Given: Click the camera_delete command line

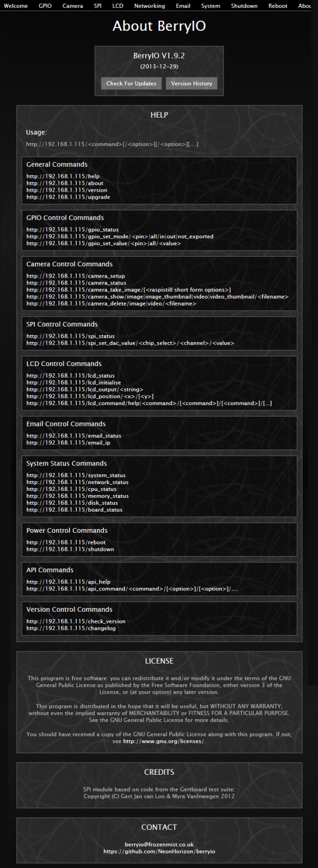Looking at the screenshot, I should [111, 303].
